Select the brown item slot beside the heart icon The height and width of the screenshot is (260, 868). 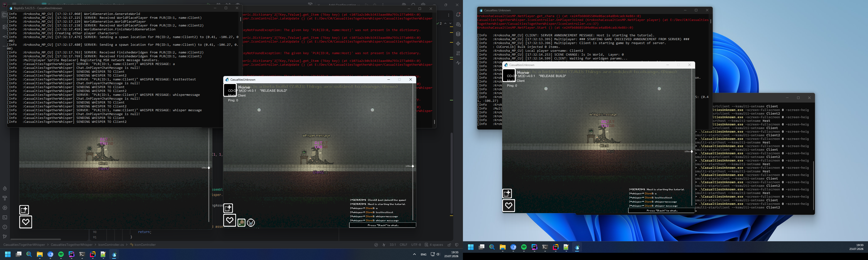241,222
